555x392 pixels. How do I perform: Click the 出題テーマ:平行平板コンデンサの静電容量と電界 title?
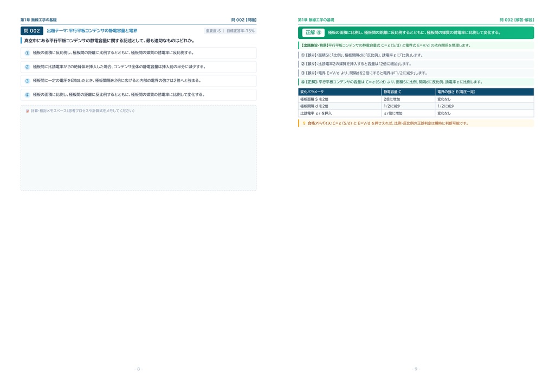click(92, 31)
